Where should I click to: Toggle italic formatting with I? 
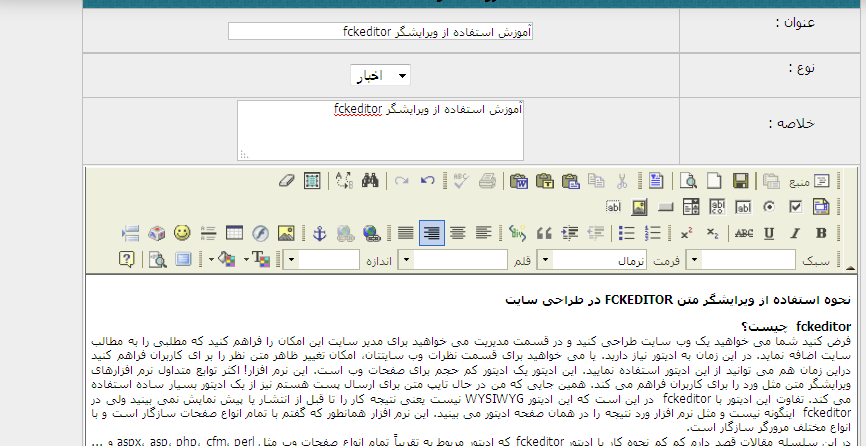(795, 233)
